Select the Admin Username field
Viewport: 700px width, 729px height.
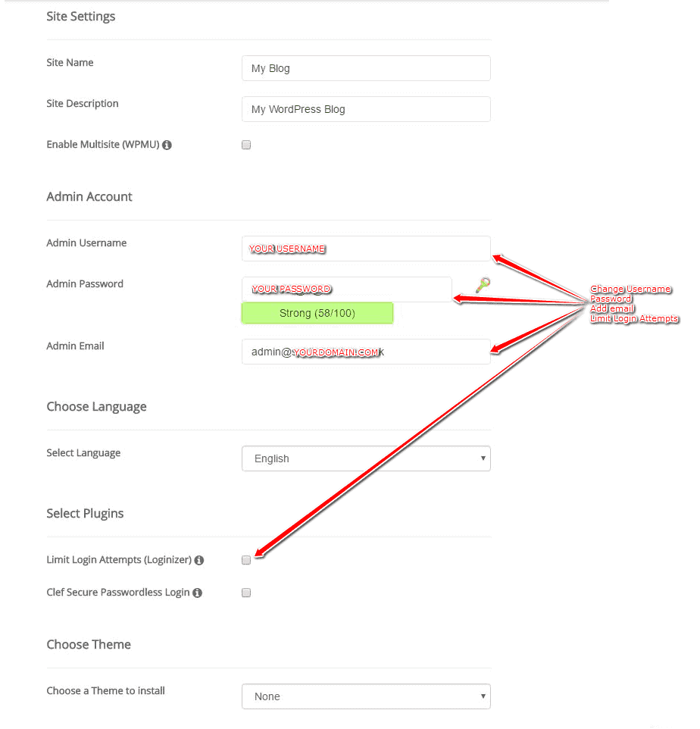pyautogui.click(x=365, y=248)
